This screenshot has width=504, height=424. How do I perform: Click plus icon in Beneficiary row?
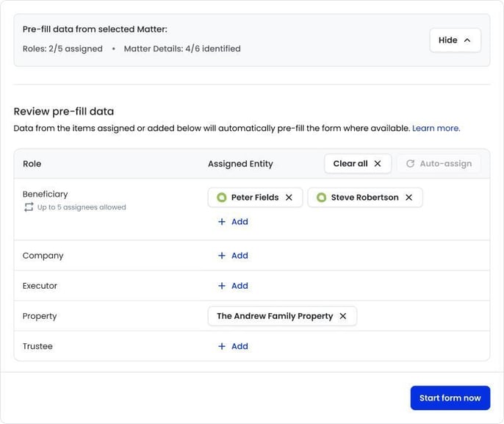tap(222, 222)
